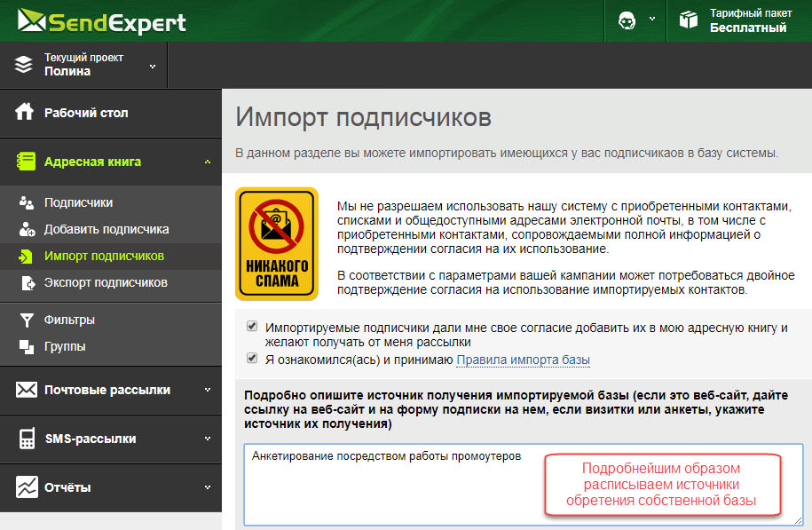Click the text Анкетирование посредством работы промоутеров
Image resolution: width=812 pixels, height=530 pixels.
[x=386, y=456]
